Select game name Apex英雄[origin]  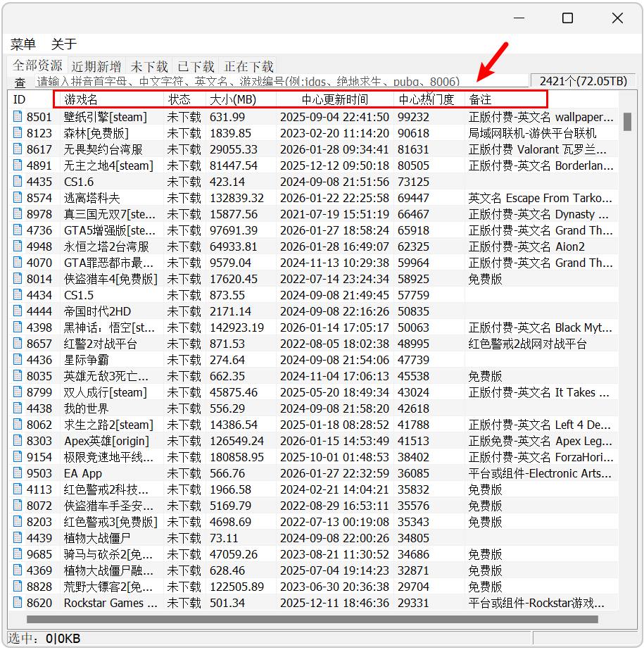point(106,441)
